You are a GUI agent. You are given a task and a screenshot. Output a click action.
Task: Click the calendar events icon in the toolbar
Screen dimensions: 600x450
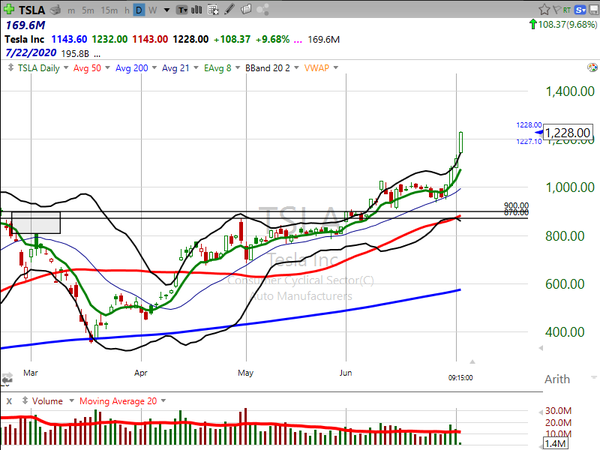(212, 9)
